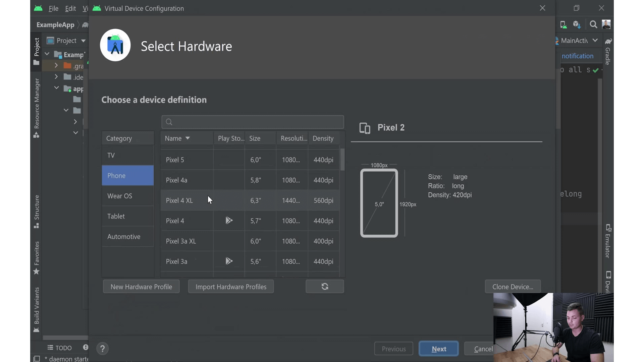The image size is (644, 362).
Task: Click the Play Store icon for Pixel 3a
Action: coord(229,261)
